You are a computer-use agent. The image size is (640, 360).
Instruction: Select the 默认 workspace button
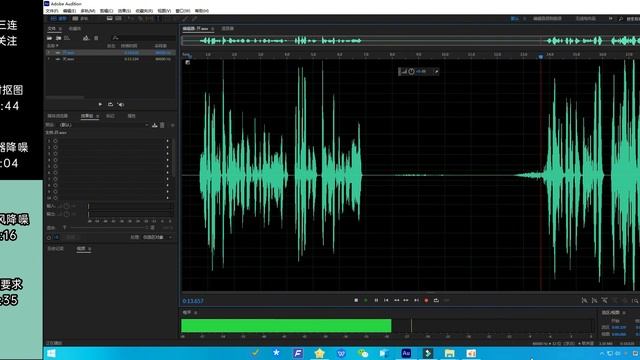[x=515, y=18]
